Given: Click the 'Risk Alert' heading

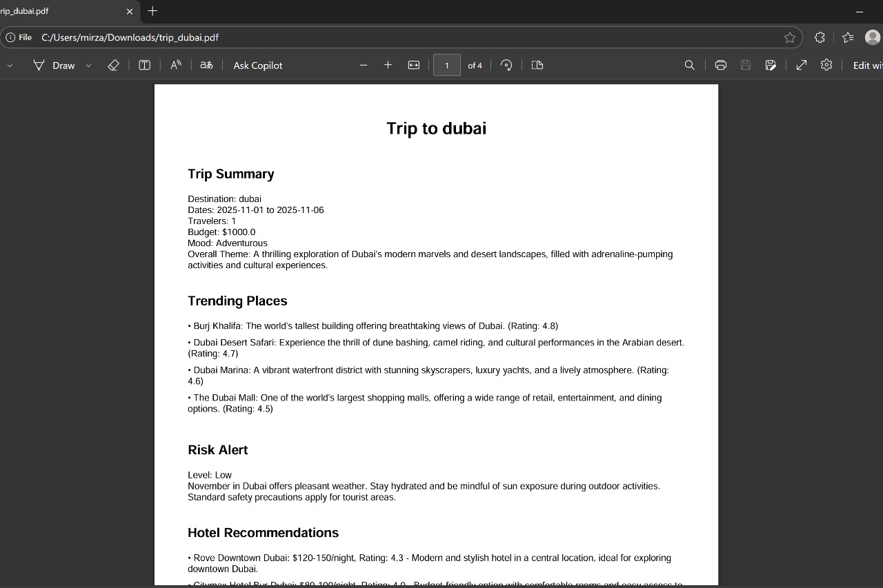Looking at the screenshot, I should [x=218, y=449].
